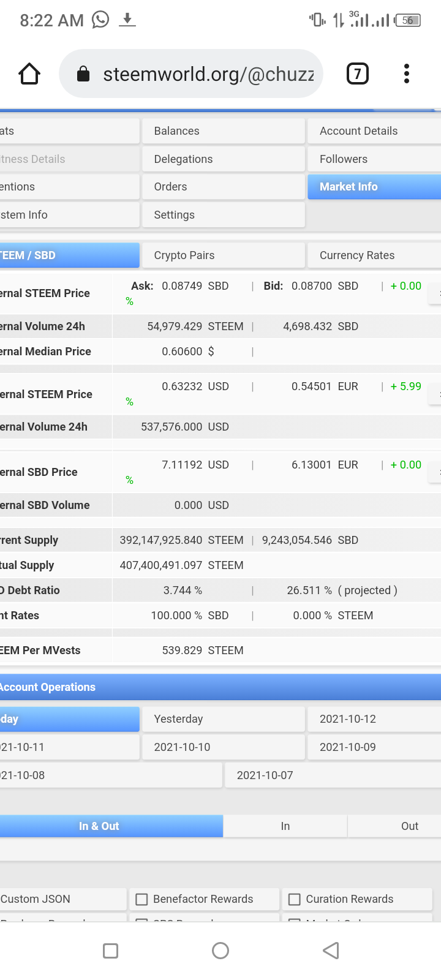Tap the Android back triangle button

(331, 951)
